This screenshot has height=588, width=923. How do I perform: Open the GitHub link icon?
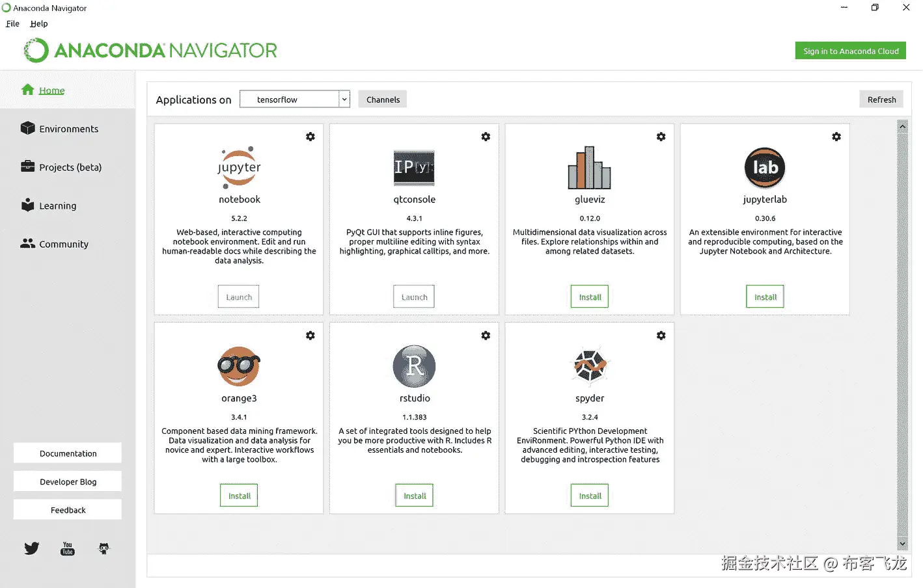point(103,548)
